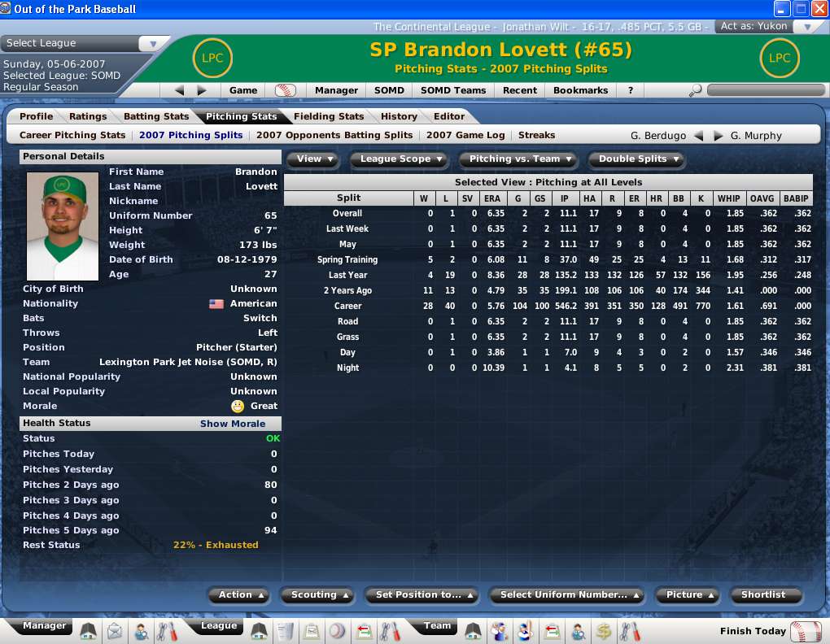Image resolution: width=830 pixels, height=644 pixels.
Task: Sort by the ERA column header
Action: [492, 198]
